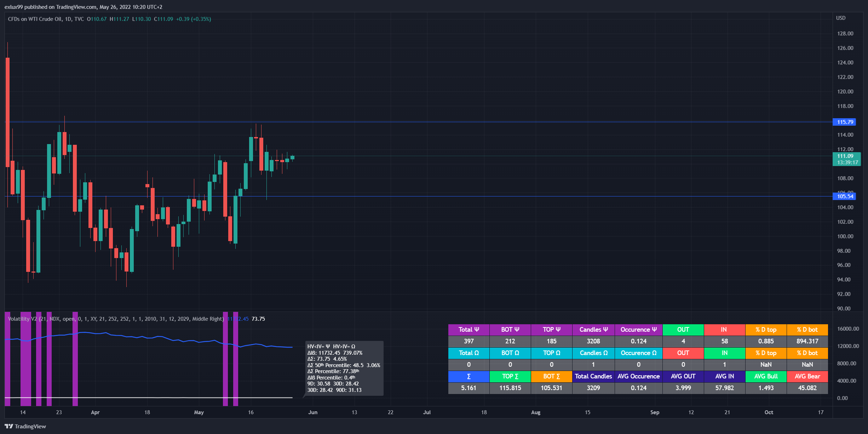Click the 'Total Ψ' header cell
This screenshot has height=434, width=868.
coord(469,330)
